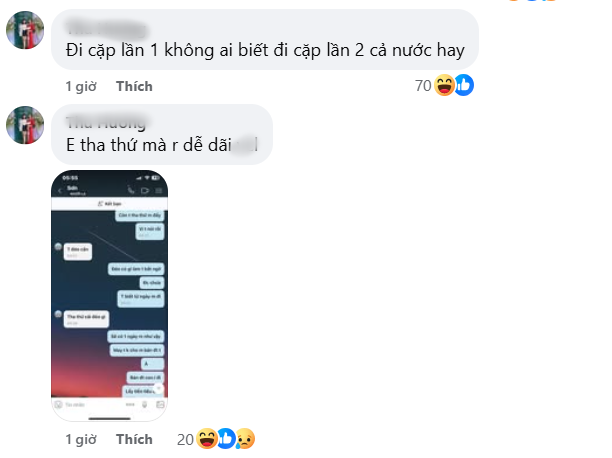This screenshot has width=612, height=458.
Task: Open the second comment's avatar picture
Action: (x=25, y=125)
